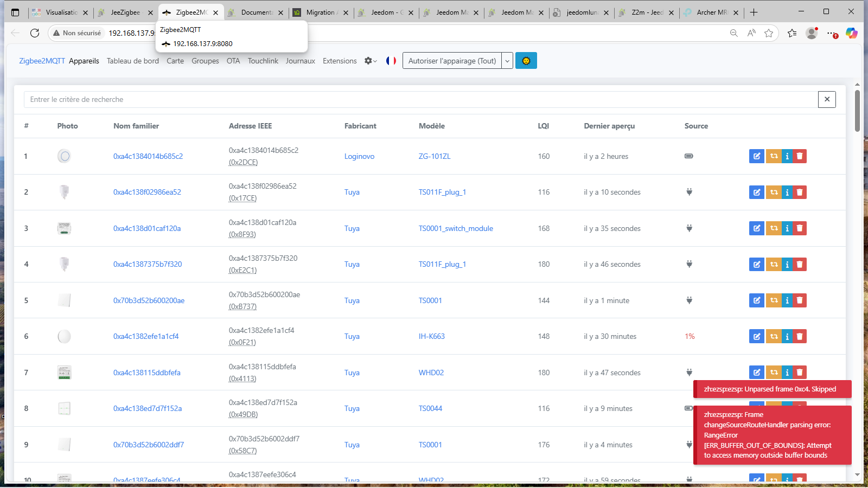868x488 pixels.
Task: Expand the settings gear dropdown
Action: coord(371,61)
